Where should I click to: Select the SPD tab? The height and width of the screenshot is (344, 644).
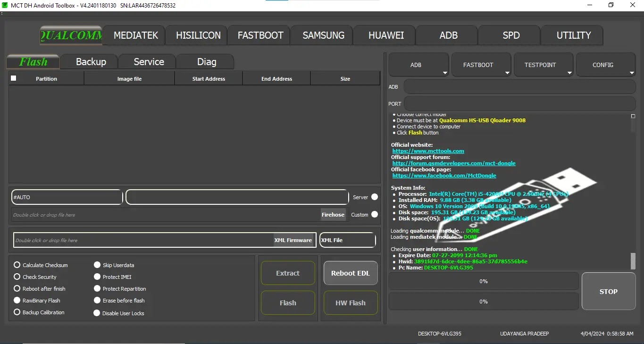(511, 35)
